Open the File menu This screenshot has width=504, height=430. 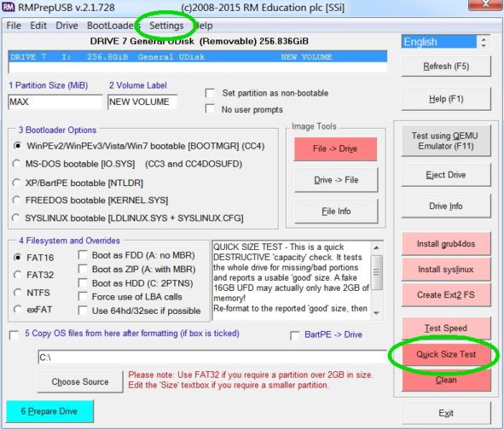pyautogui.click(x=14, y=26)
